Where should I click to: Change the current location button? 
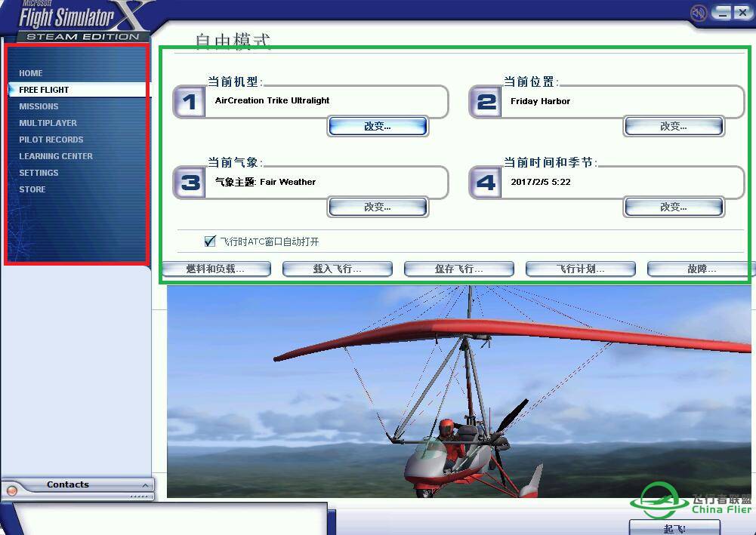(x=674, y=126)
